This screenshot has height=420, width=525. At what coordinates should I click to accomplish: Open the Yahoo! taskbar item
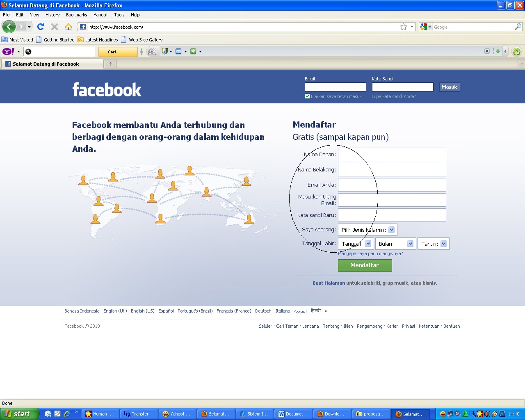(x=177, y=414)
